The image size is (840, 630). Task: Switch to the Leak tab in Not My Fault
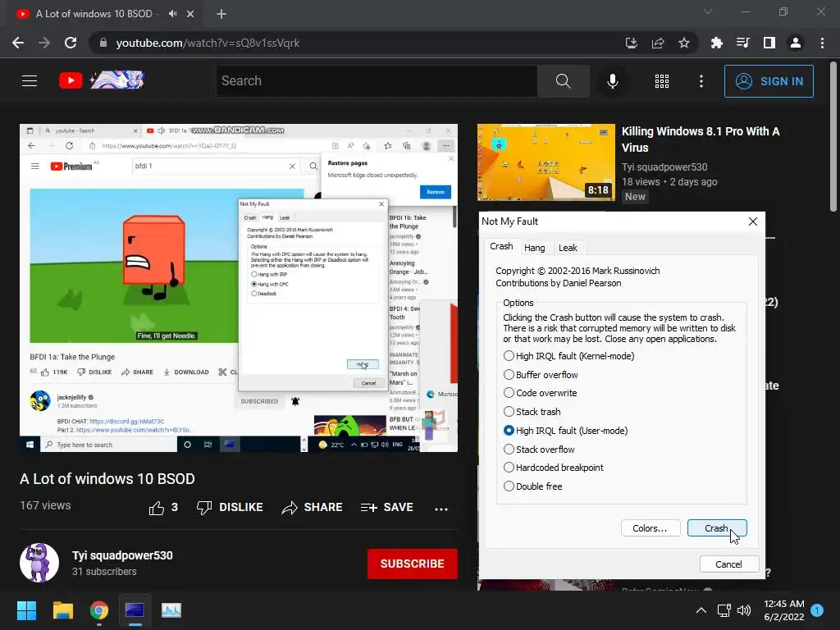click(x=568, y=248)
